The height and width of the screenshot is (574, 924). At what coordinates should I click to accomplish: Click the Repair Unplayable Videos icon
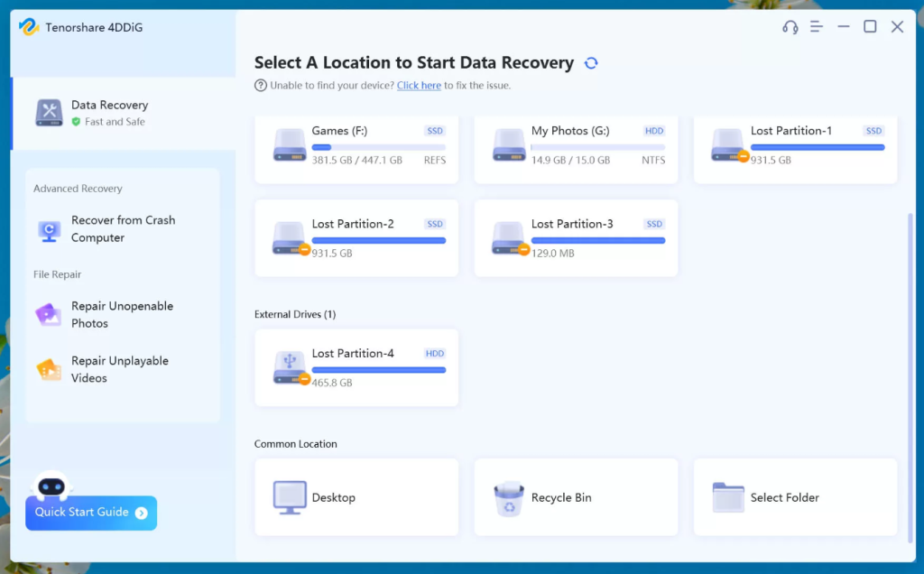49,369
